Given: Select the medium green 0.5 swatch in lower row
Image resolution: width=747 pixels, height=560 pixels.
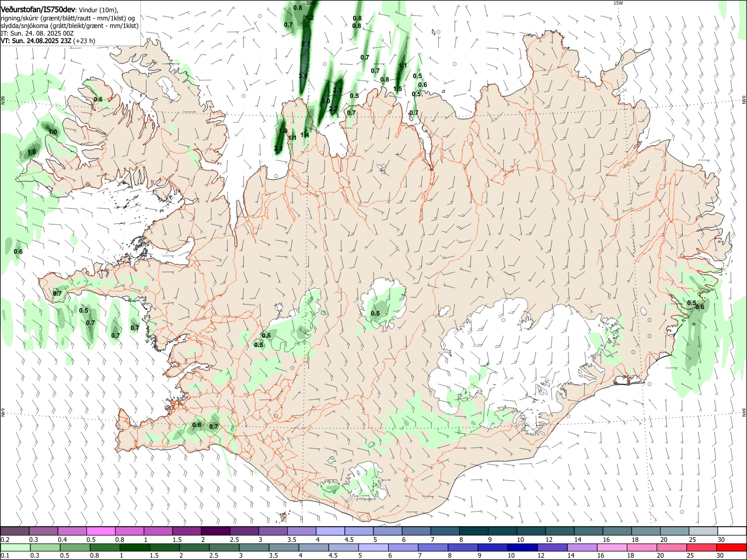Looking at the screenshot, I should tap(75, 547).
